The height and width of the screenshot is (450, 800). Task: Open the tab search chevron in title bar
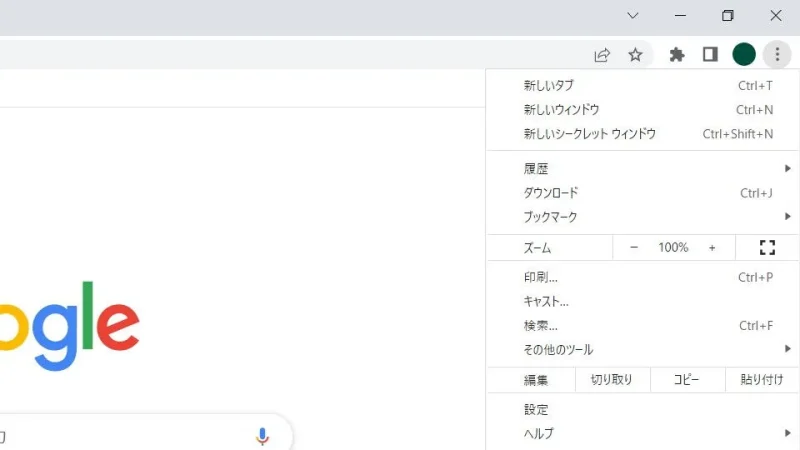[x=632, y=16]
